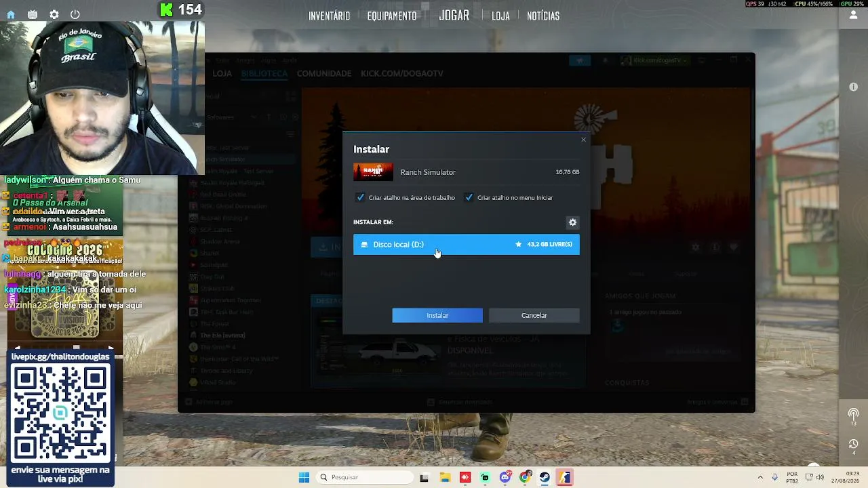Open the green bot app icon on taskbar
Image resolution: width=868 pixels, height=488 pixels.
tap(485, 477)
